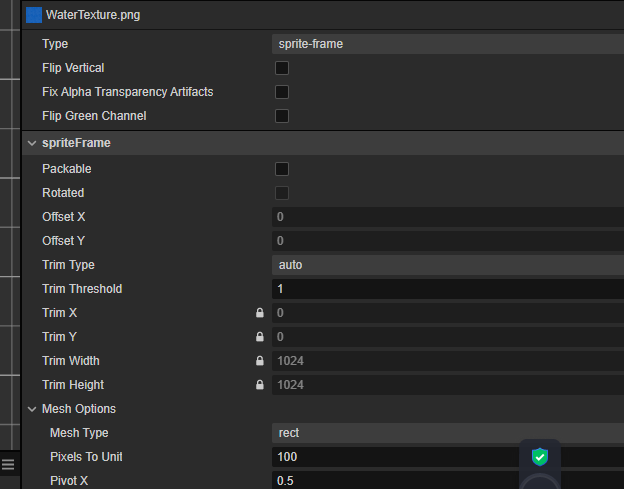The height and width of the screenshot is (489, 624).
Task: Click the Flip Vertical label
Action: point(73,68)
